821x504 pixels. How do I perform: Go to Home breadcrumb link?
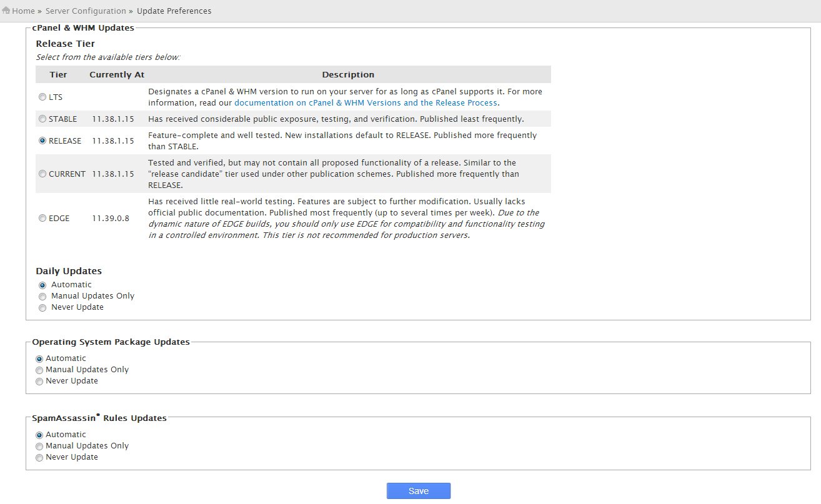click(23, 11)
